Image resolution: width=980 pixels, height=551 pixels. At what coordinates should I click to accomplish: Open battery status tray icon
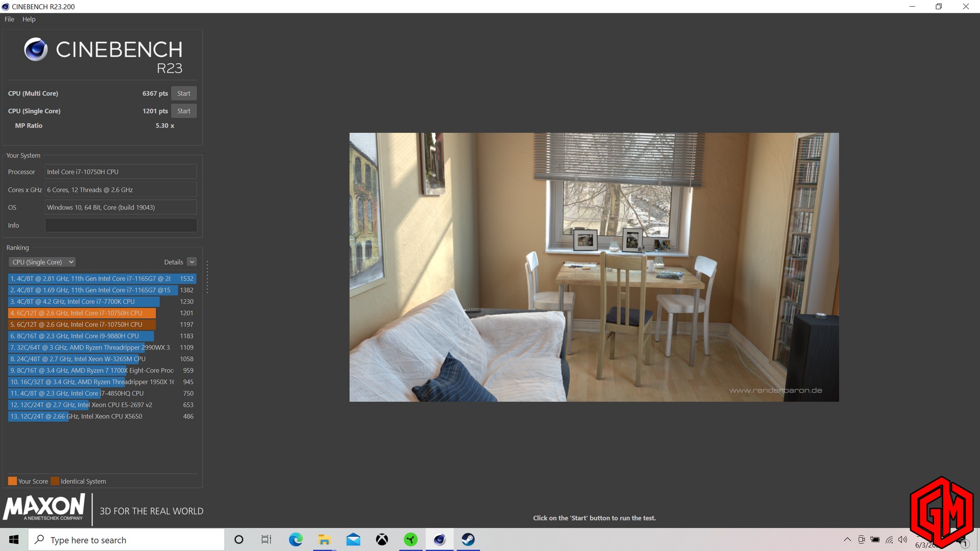[875, 540]
